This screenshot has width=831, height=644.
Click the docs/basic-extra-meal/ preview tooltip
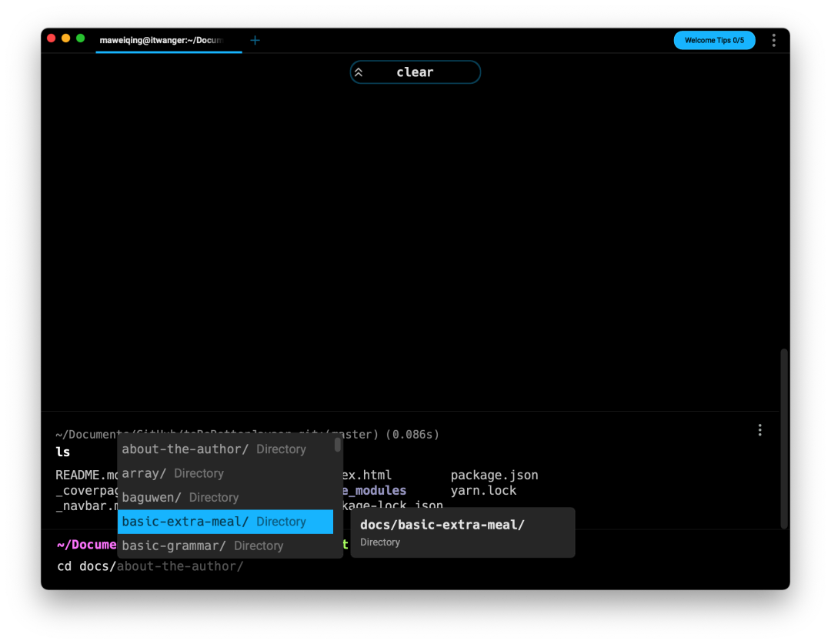pyautogui.click(x=462, y=532)
